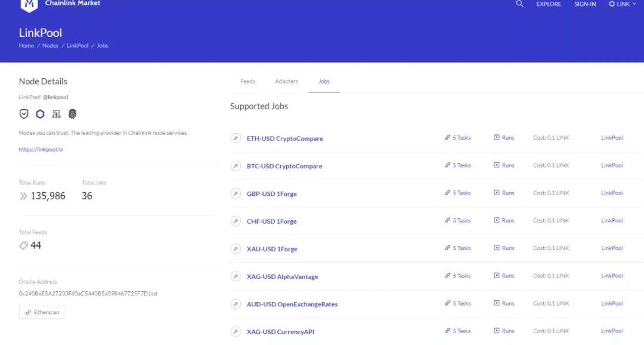Click LinkPool link on ETH-USD CryptoCompare row

[612, 138]
